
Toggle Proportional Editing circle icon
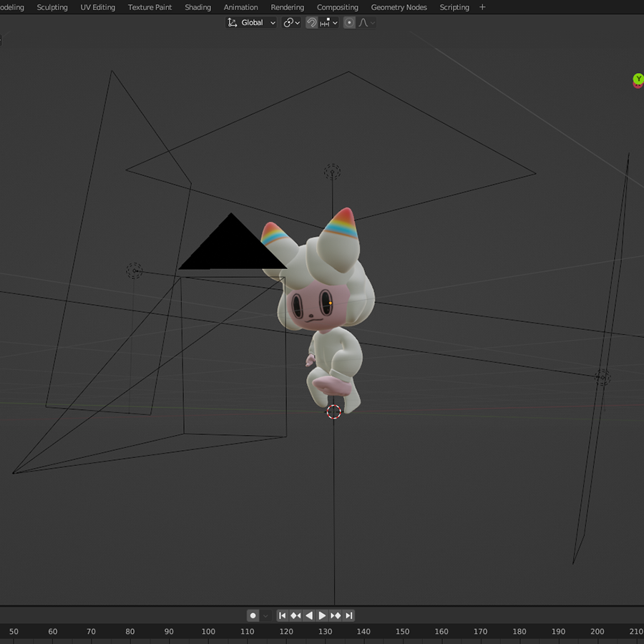[349, 23]
